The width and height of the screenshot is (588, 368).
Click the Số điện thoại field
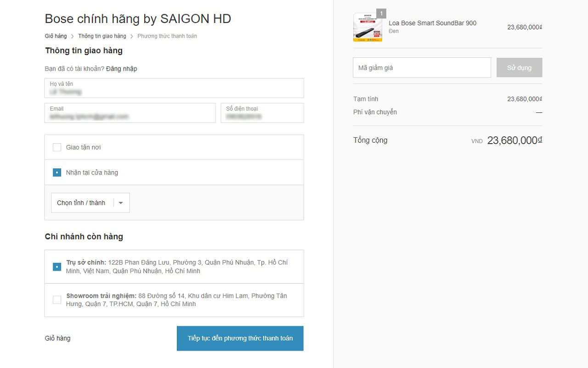(x=262, y=113)
